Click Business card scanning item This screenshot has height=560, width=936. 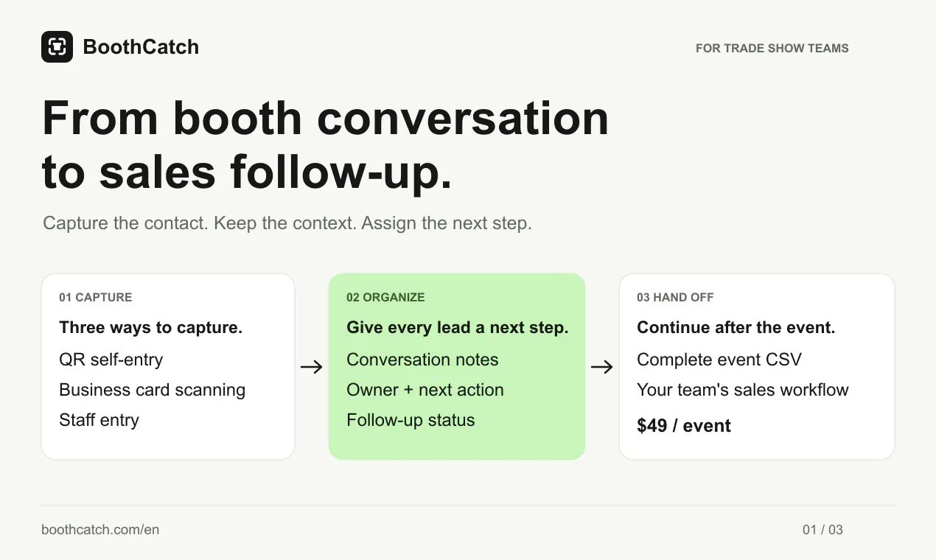point(153,390)
